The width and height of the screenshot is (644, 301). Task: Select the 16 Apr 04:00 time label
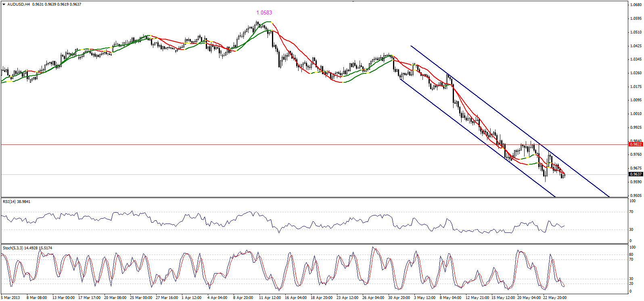pyautogui.click(x=296, y=298)
